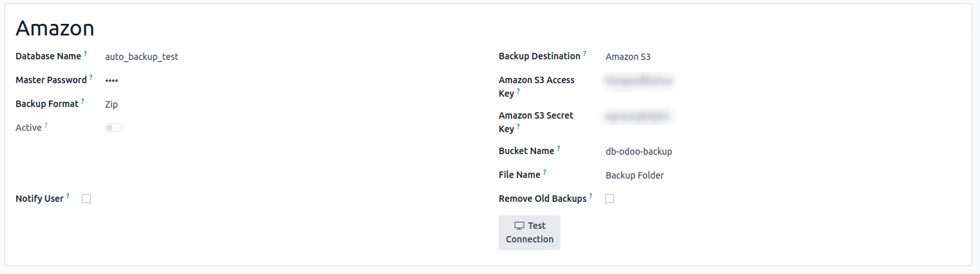Open the Backup Destination selector showing Amazon S3

[628, 57]
